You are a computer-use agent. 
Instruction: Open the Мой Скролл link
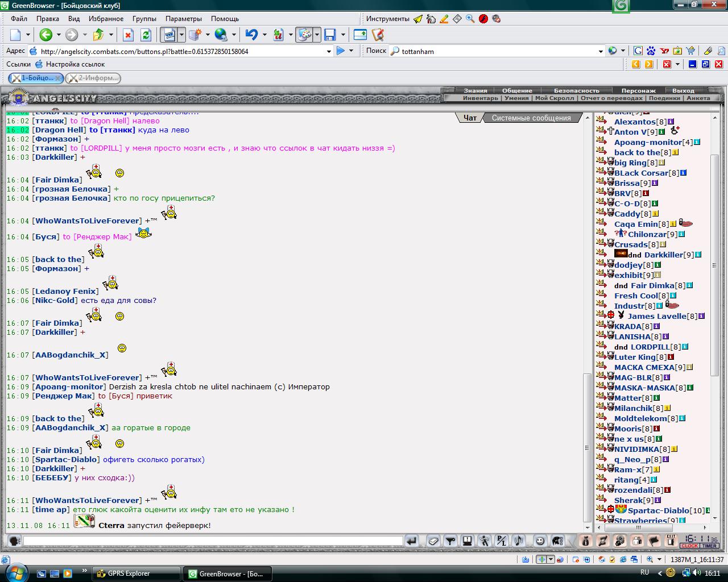[x=555, y=98]
